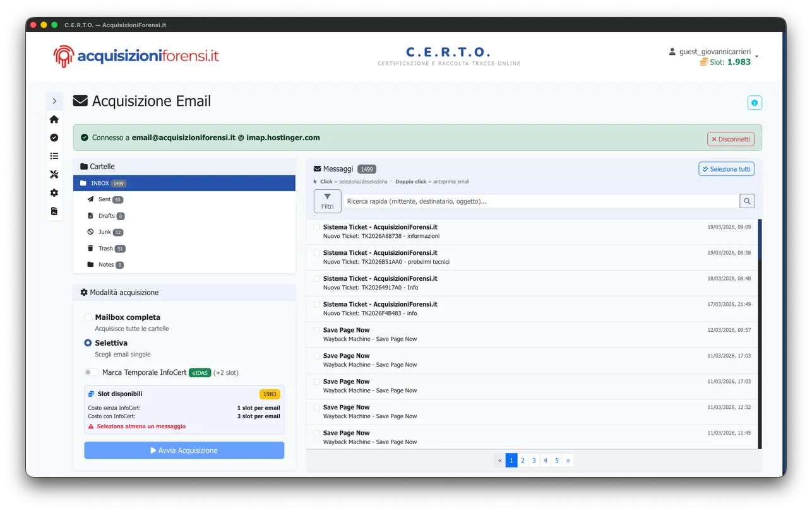Click the Disconnetti button
Viewport: 812px width, 511px height.
731,138
